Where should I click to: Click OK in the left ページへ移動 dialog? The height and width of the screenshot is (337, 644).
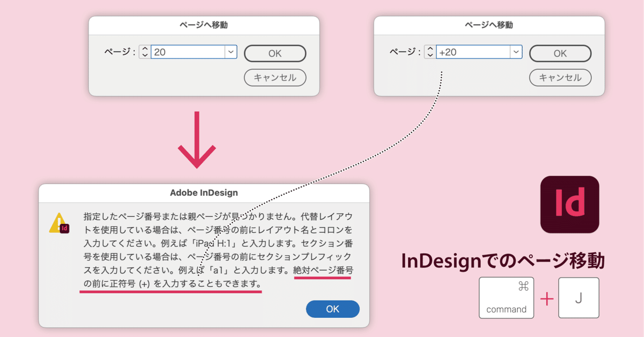tap(275, 53)
